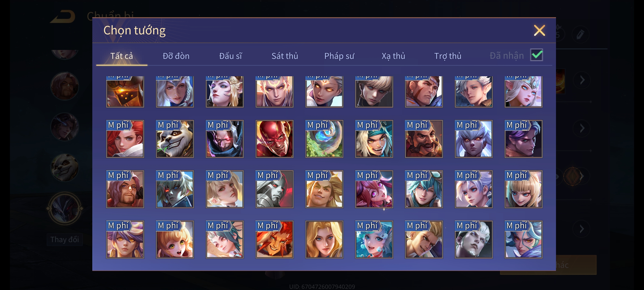The height and width of the screenshot is (290, 644).
Task: Select the hooded red-eyed assassin portrait
Action: point(225,139)
